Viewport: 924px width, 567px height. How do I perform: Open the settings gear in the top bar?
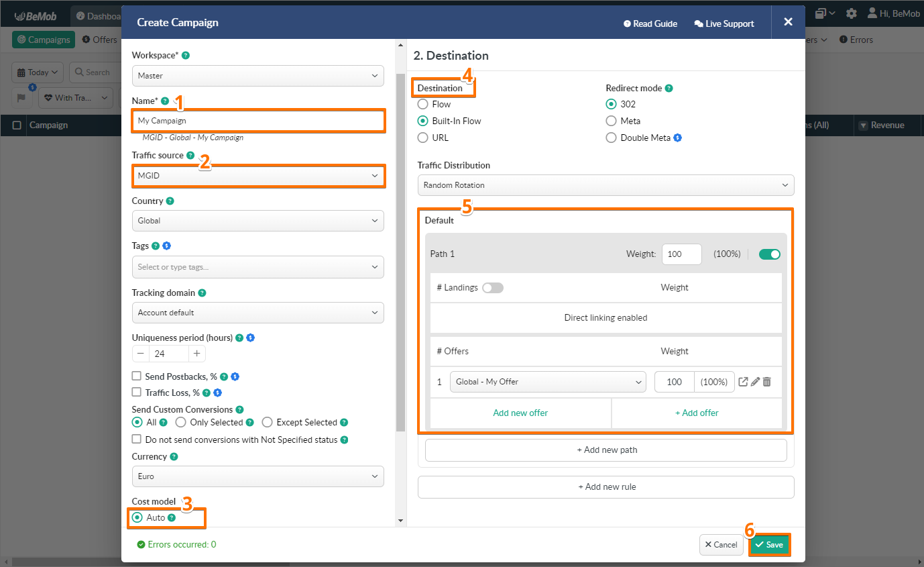pyautogui.click(x=851, y=13)
